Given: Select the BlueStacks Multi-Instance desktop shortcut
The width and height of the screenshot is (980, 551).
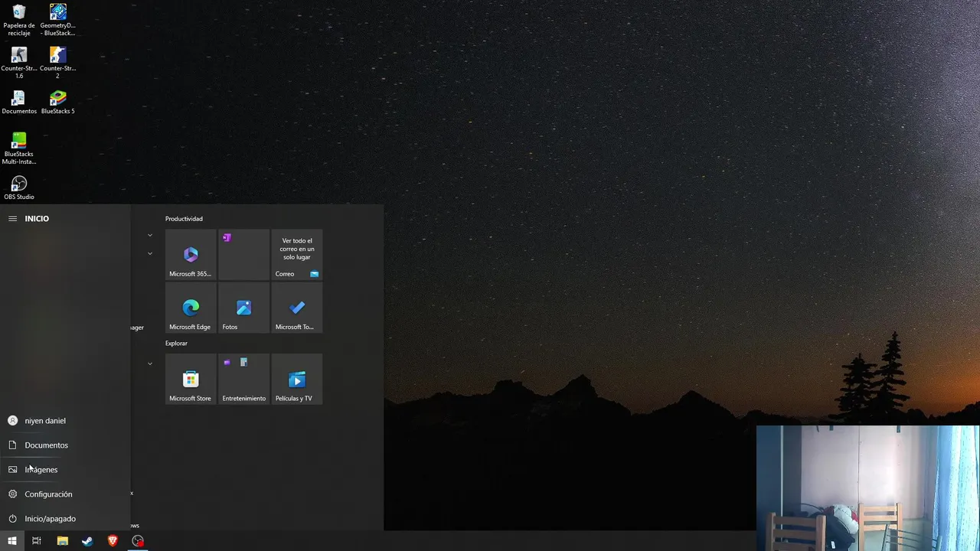Looking at the screenshot, I should (19, 148).
